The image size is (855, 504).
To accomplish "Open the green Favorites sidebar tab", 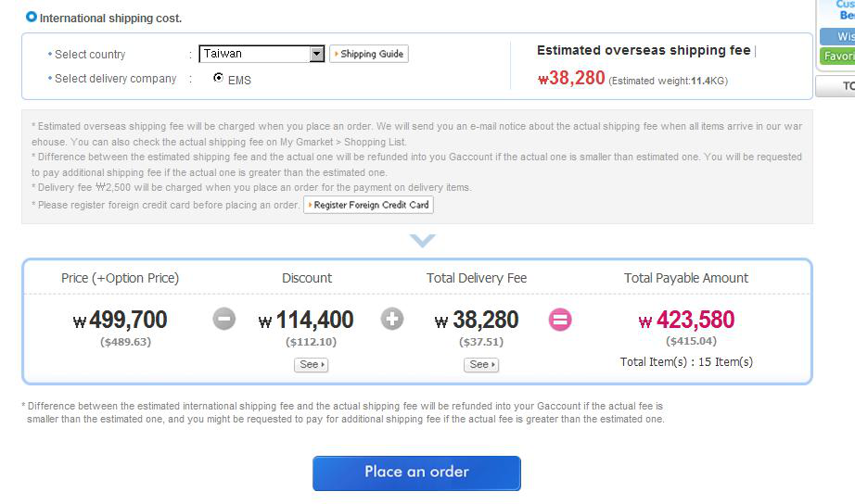I will [838, 57].
